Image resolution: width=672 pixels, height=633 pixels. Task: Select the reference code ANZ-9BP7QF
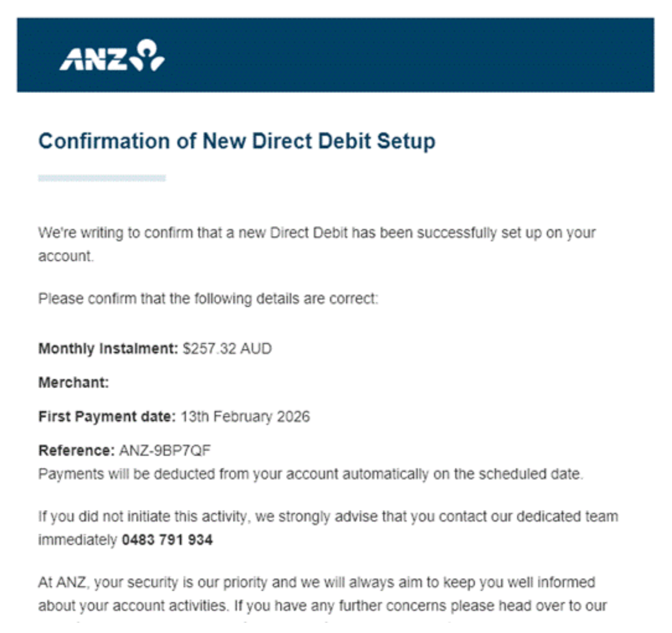(165, 451)
